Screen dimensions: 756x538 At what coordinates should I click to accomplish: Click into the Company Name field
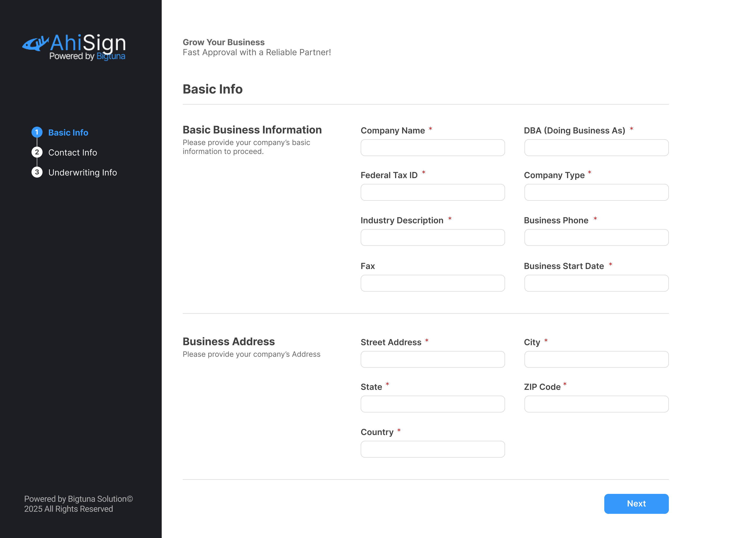click(433, 148)
